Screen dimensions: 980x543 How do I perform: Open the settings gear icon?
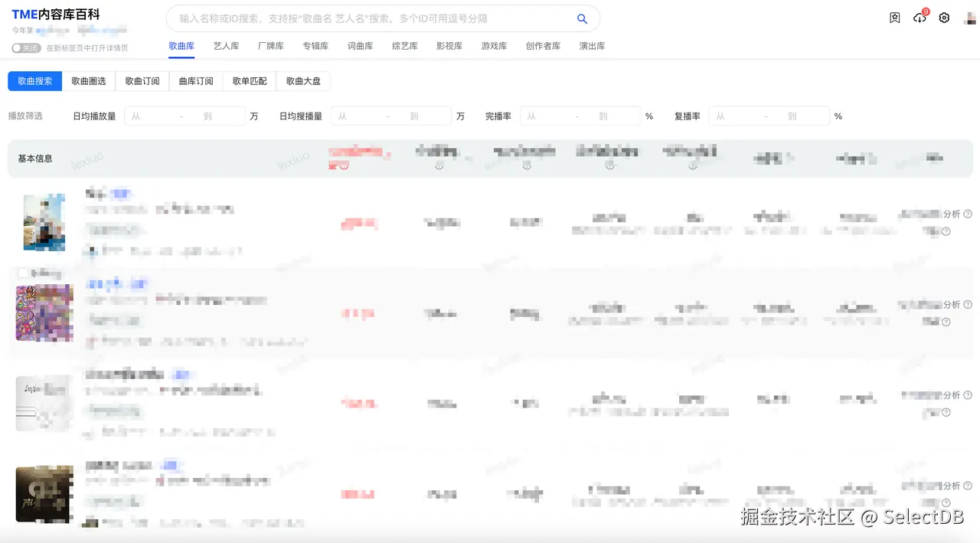(944, 17)
